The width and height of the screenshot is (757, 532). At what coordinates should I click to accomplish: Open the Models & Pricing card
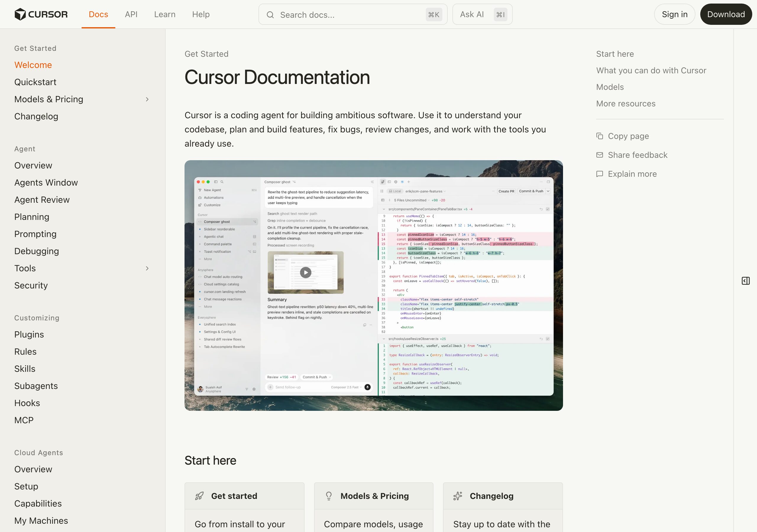pyautogui.click(x=373, y=507)
